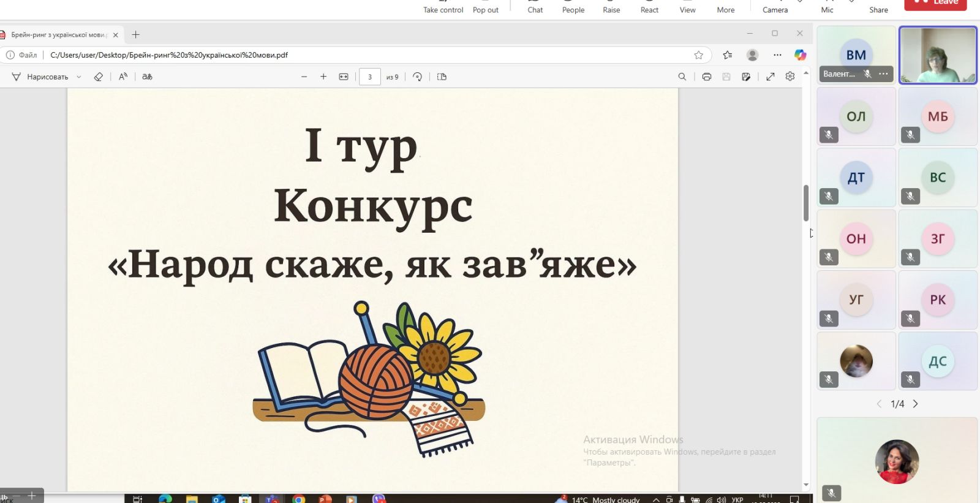Select the eraser tool in PDF toolbar
This screenshot has width=980, height=503.
click(98, 77)
